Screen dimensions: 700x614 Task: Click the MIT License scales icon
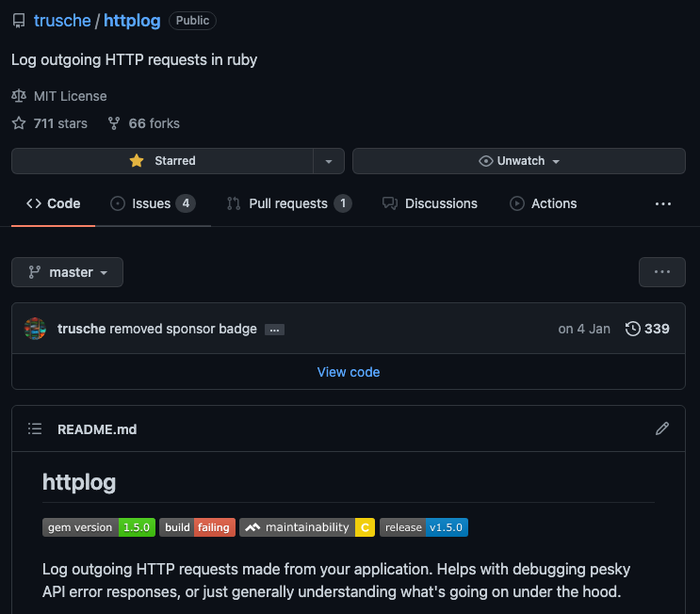(x=19, y=96)
